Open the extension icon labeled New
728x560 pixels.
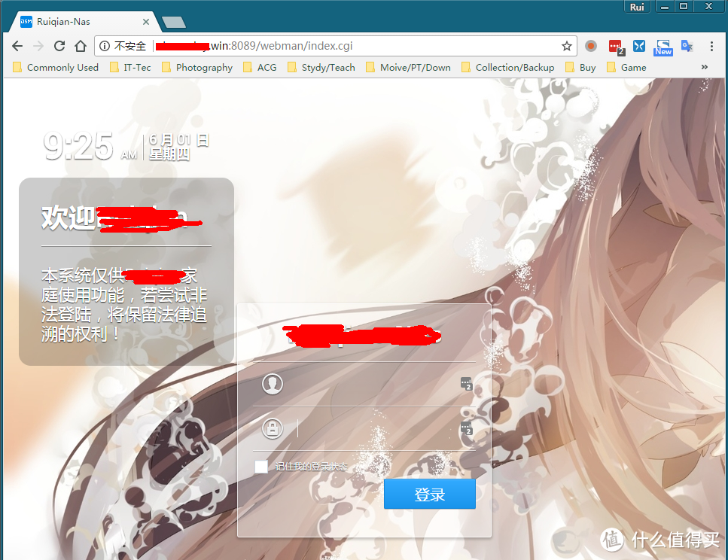click(663, 47)
